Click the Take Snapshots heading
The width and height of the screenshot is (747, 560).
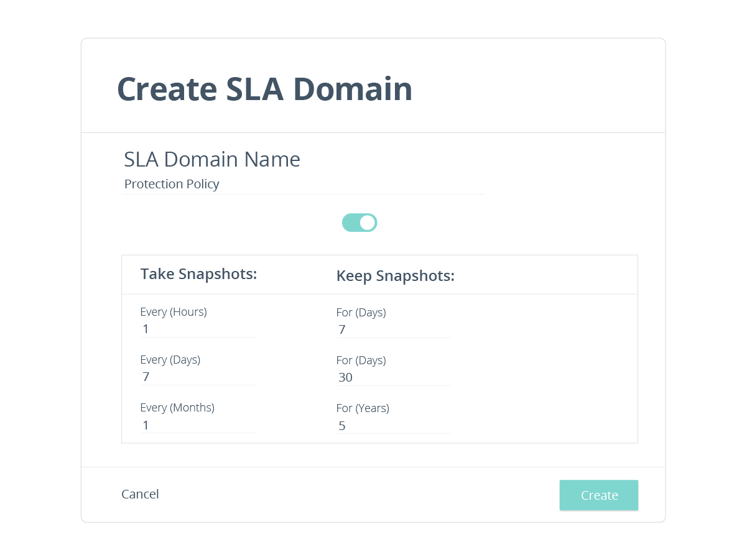pyautogui.click(x=199, y=274)
